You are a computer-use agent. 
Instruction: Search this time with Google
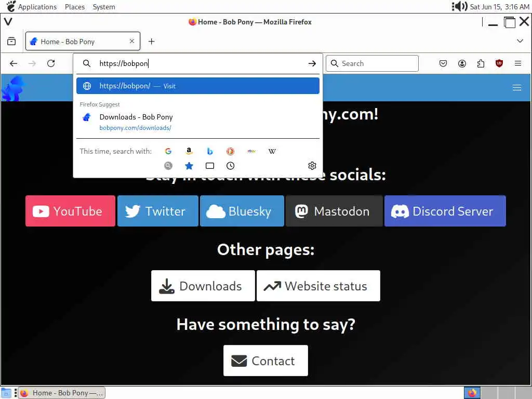[168, 151]
